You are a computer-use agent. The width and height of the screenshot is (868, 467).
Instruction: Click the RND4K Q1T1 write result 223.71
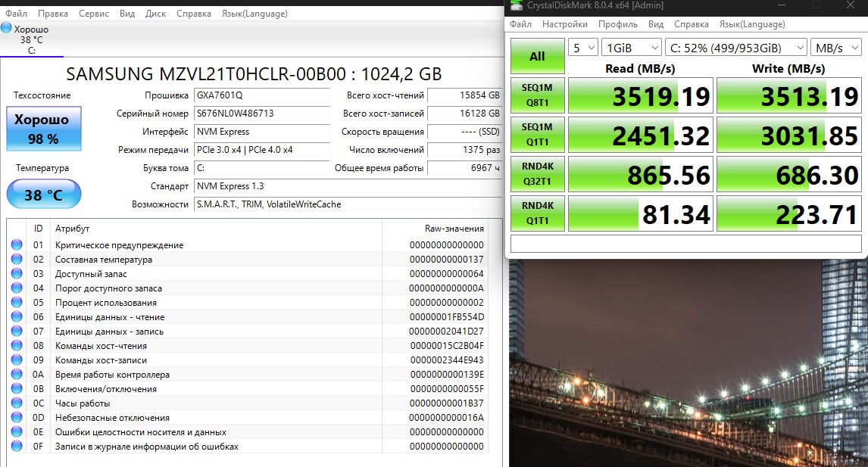788,213
